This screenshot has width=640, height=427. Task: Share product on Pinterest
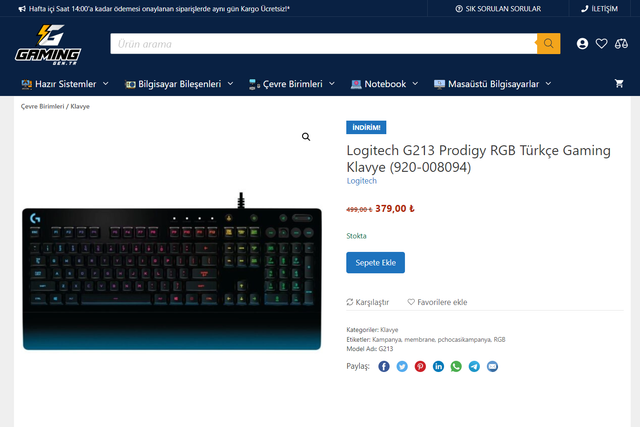[420, 366]
